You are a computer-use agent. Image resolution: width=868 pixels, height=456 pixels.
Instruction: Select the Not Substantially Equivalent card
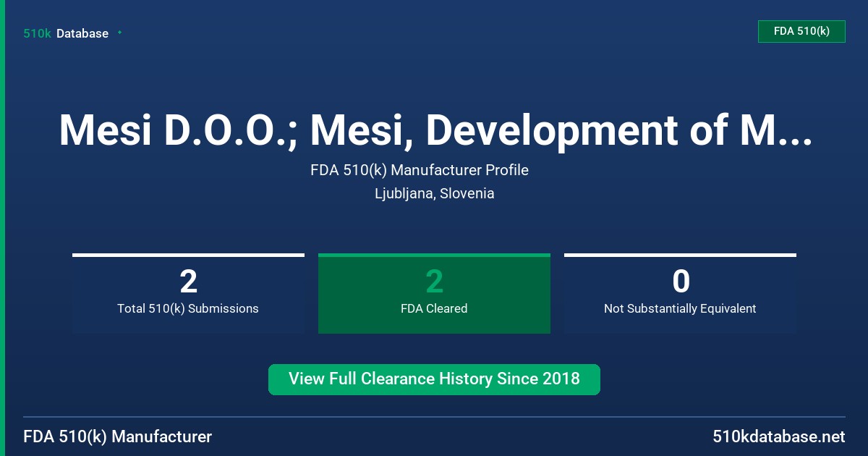(680, 294)
